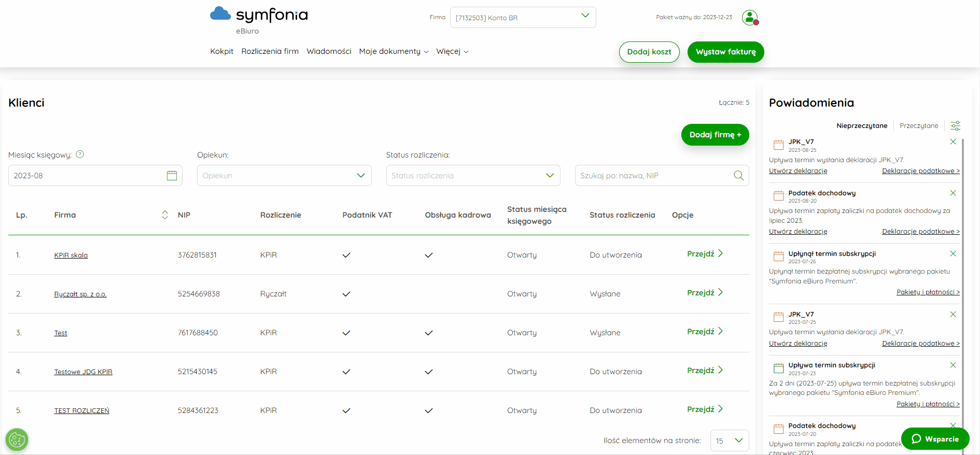Open the Moje dokumenty menu
This screenshot has height=455, width=980.
[394, 51]
